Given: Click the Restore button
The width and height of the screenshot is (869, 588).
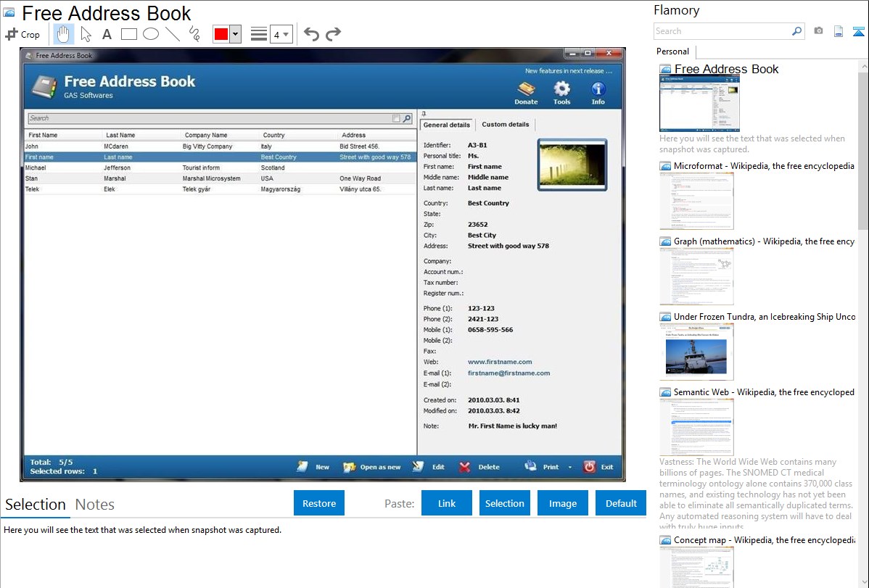Looking at the screenshot, I should (x=319, y=503).
